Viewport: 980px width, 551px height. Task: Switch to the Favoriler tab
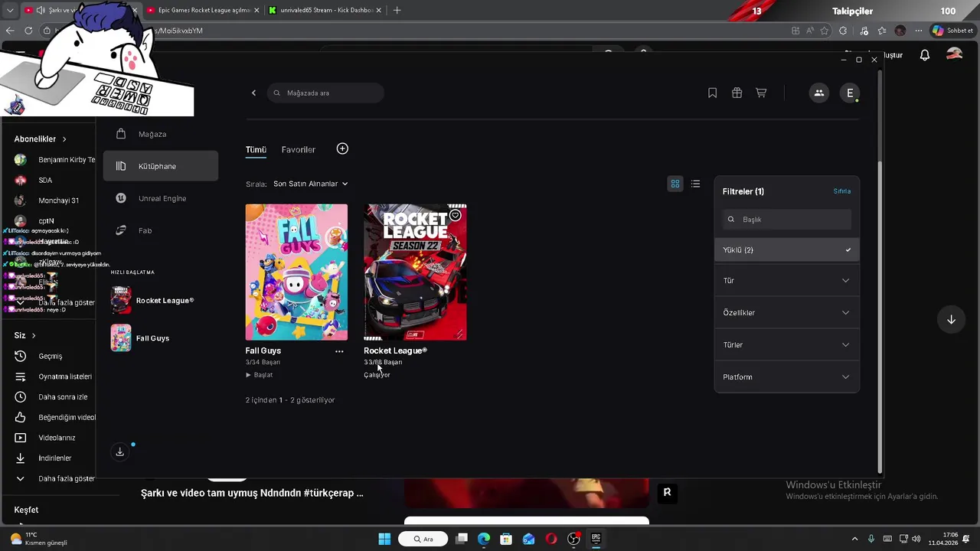click(298, 149)
